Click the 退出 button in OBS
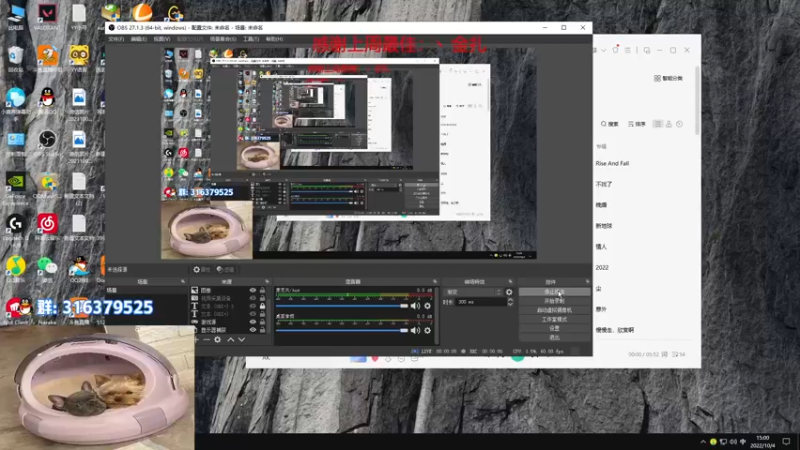Image resolution: width=800 pixels, height=450 pixels. click(555, 338)
